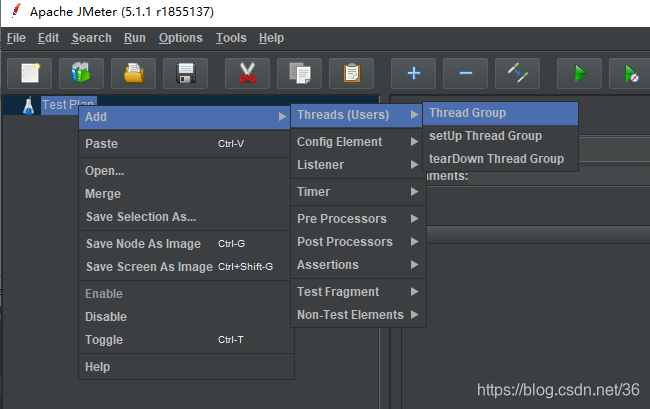Open the Run menu
The image size is (650, 409).
pos(135,38)
